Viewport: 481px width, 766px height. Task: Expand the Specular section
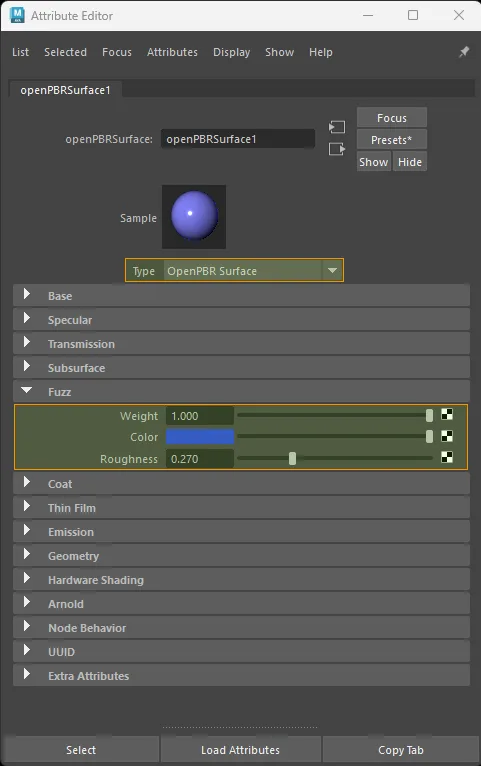coord(241,319)
